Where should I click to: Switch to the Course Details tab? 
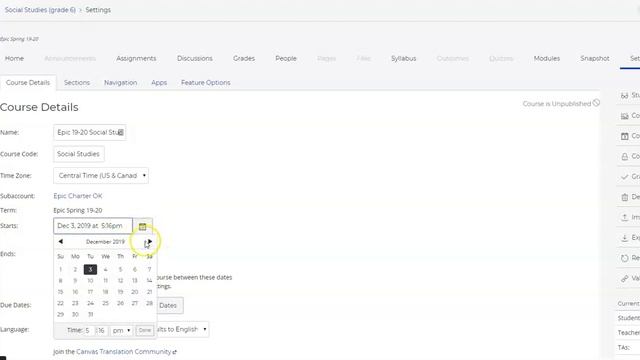click(x=28, y=82)
